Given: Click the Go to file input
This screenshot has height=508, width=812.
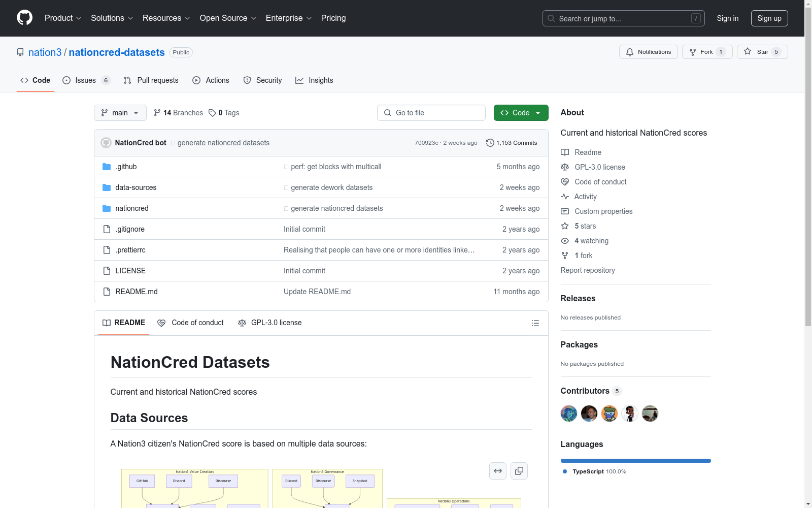Looking at the screenshot, I should point(431,113).
